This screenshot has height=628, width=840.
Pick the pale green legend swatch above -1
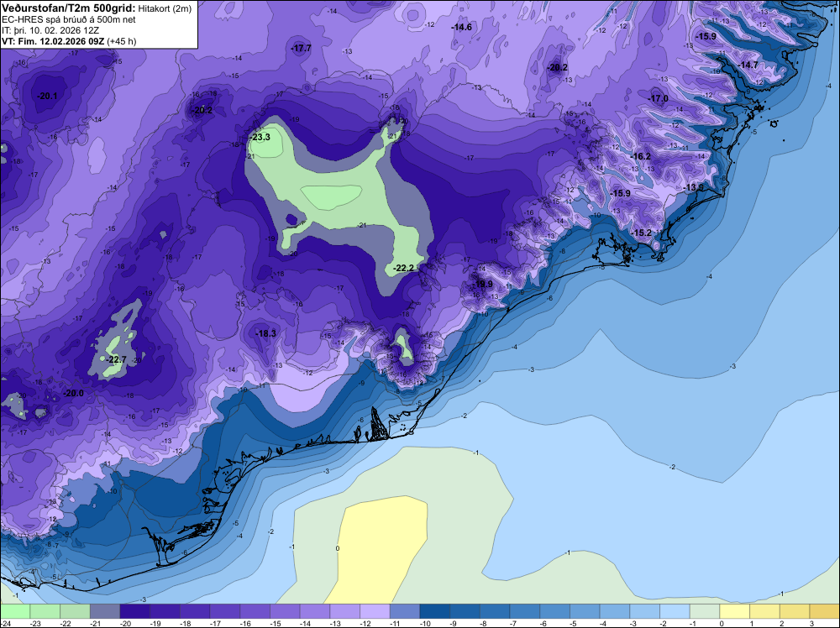tap(705, 611)
